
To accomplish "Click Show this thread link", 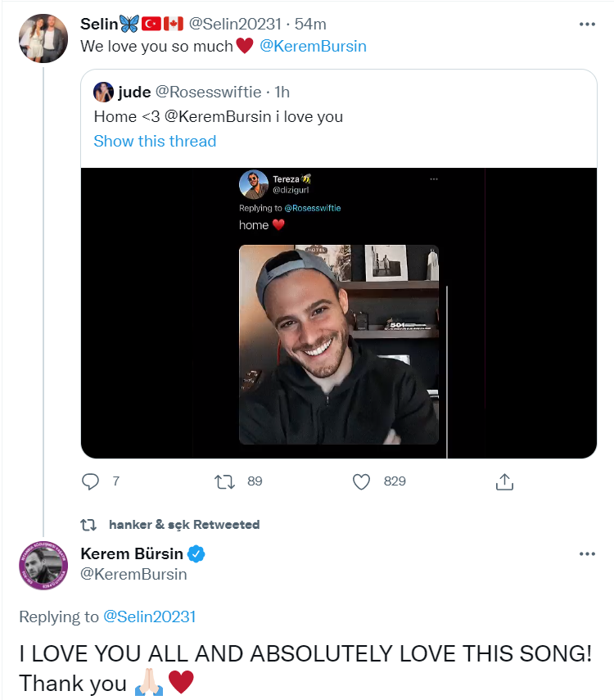I will point(155,141).
